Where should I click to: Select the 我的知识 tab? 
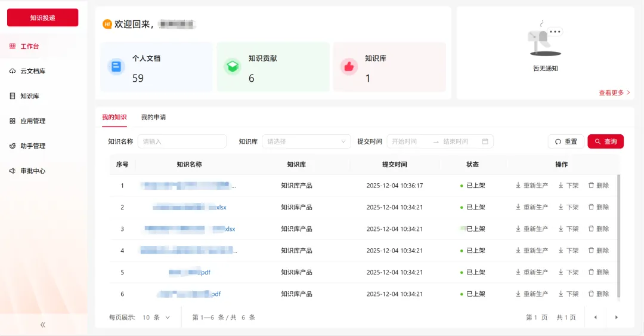coord(114,117)
